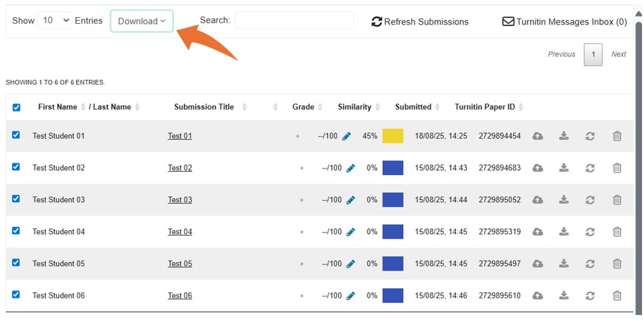Deselect Test Student 01 checkbox

click(17, 135)
